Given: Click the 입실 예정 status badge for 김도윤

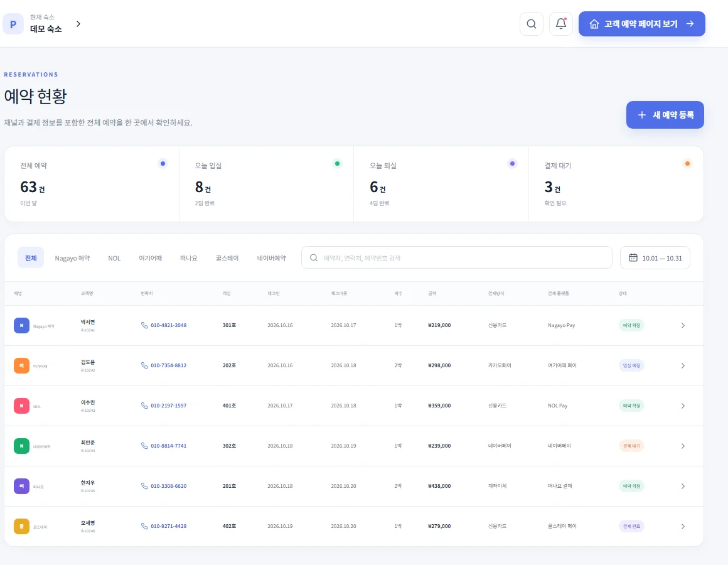Looking at the screenshot, I should coord(631,366).
